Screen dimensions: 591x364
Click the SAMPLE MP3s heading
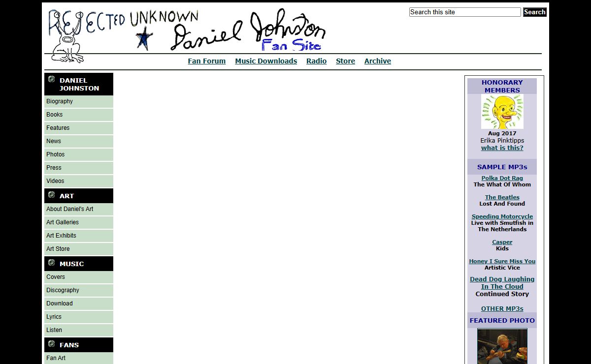(502, 167)
